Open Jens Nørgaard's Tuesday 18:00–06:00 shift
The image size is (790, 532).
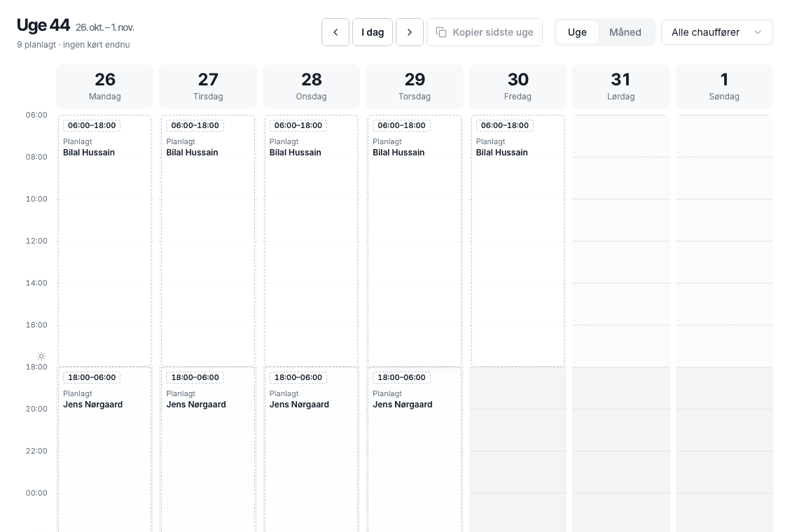point(208,449)
